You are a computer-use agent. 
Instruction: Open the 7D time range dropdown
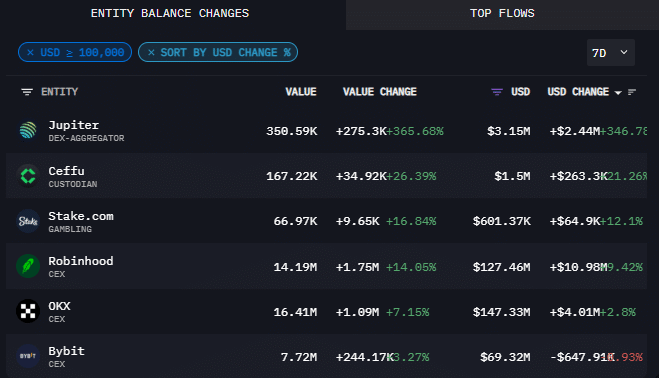[x=611, y=53]
